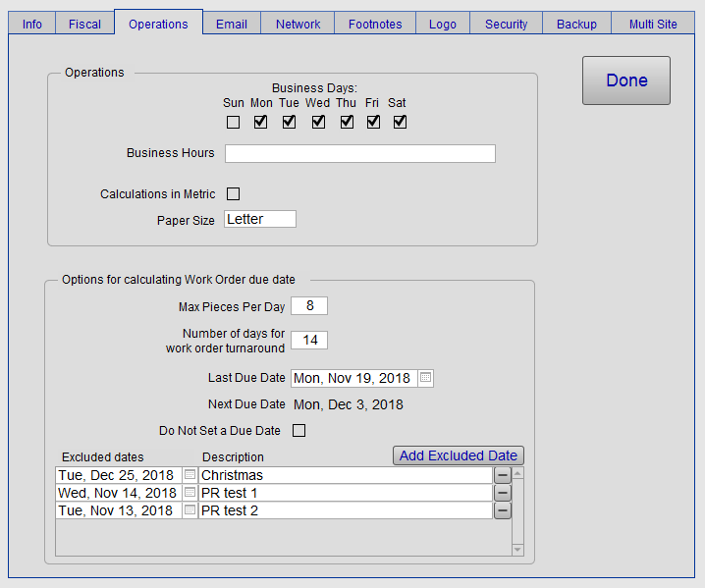
Task: Open calendar icon beside Nov 14 excluded date
Action: coord(190,493)
